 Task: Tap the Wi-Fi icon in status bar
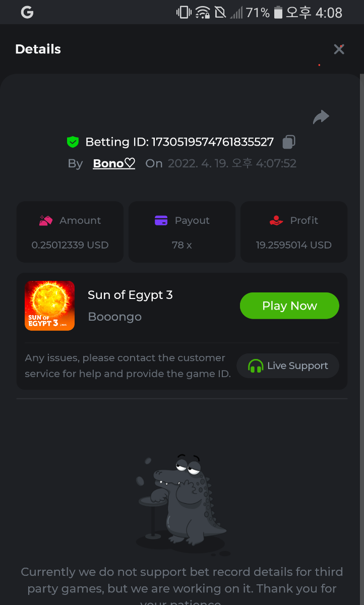203,12
